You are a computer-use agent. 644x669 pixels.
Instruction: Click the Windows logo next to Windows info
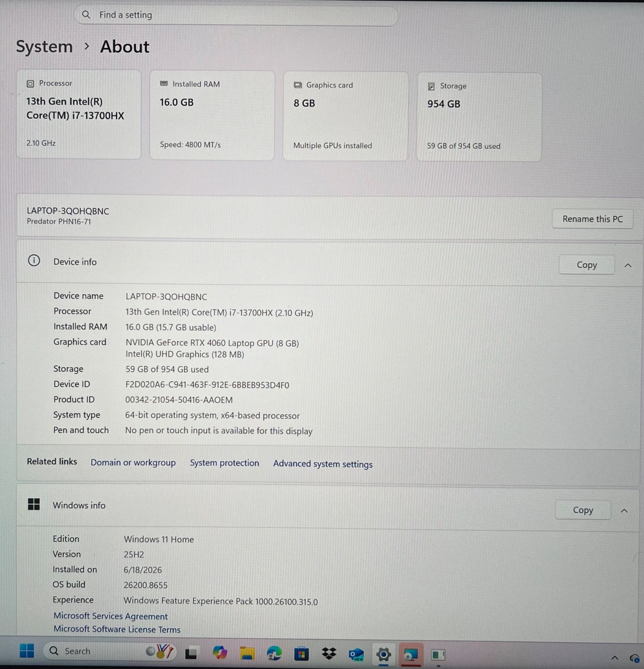[34, 504]
